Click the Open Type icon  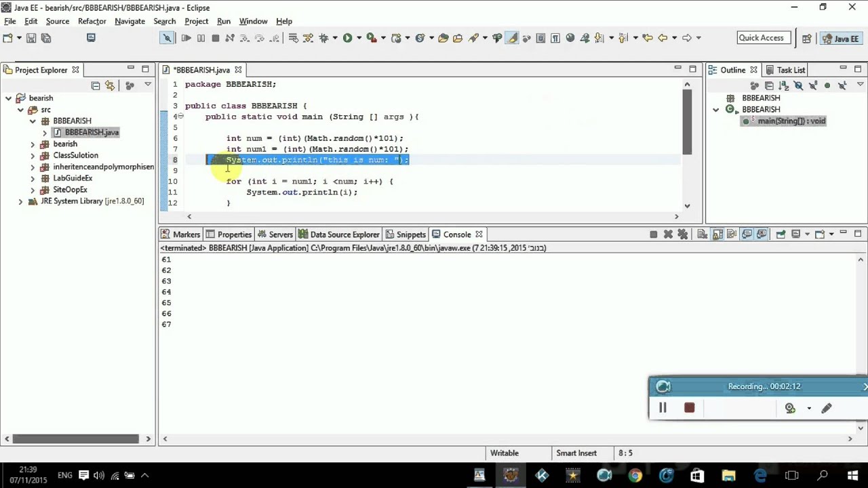[443, 38]
